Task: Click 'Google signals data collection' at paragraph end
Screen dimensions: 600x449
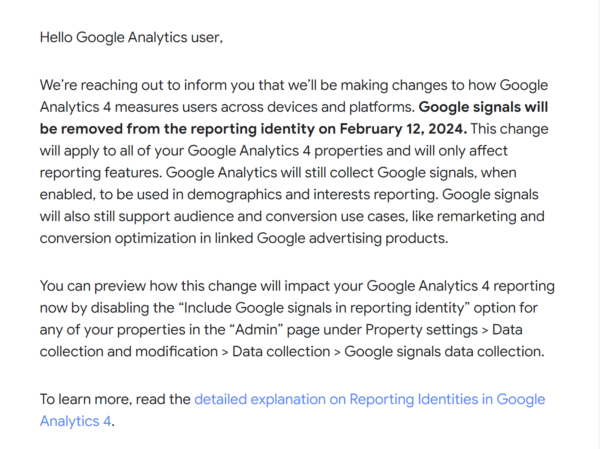Action: [x=444, y=351]
